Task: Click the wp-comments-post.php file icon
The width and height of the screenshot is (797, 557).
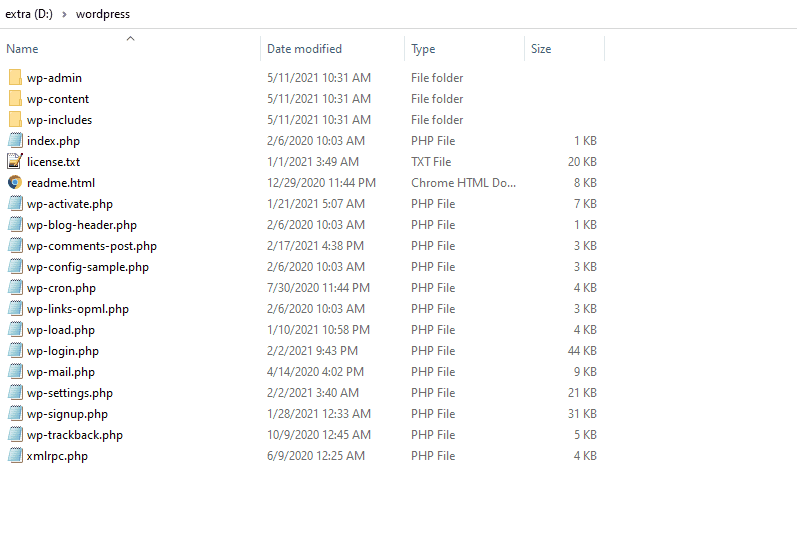Action: click(x=15, y=245)
